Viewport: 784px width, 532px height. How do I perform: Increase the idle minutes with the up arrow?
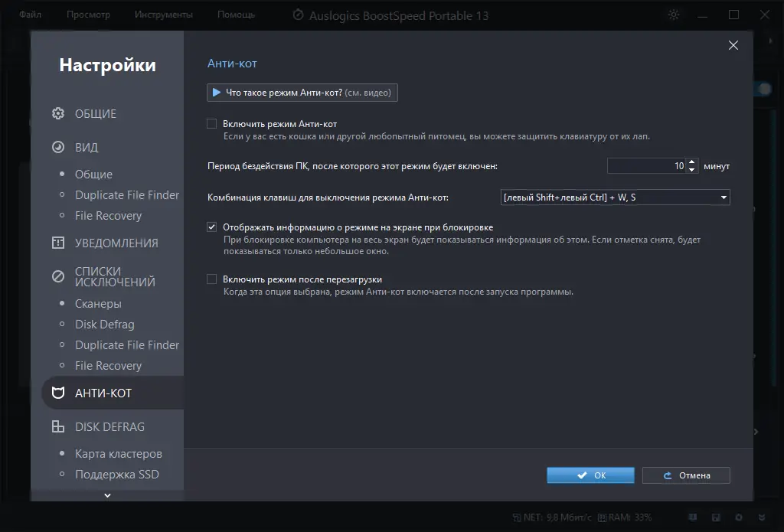[692, 162]
